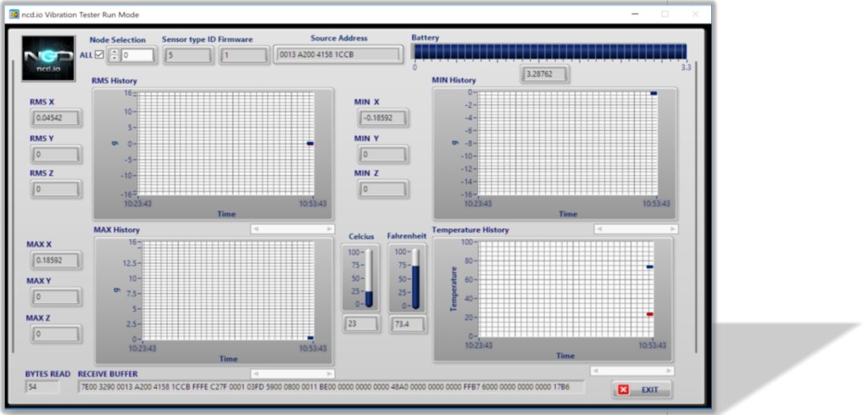
Task: Minimize the Vibration Tester window
Action: click(634, 14)
